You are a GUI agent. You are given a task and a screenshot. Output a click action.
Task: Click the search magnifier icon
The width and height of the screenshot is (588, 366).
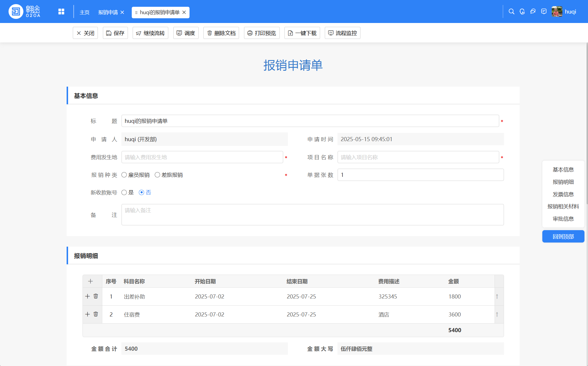click(511, 12)
